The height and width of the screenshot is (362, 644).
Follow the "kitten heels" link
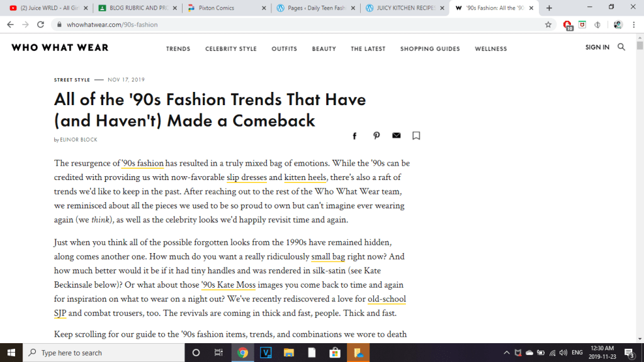tap(305, 178)
